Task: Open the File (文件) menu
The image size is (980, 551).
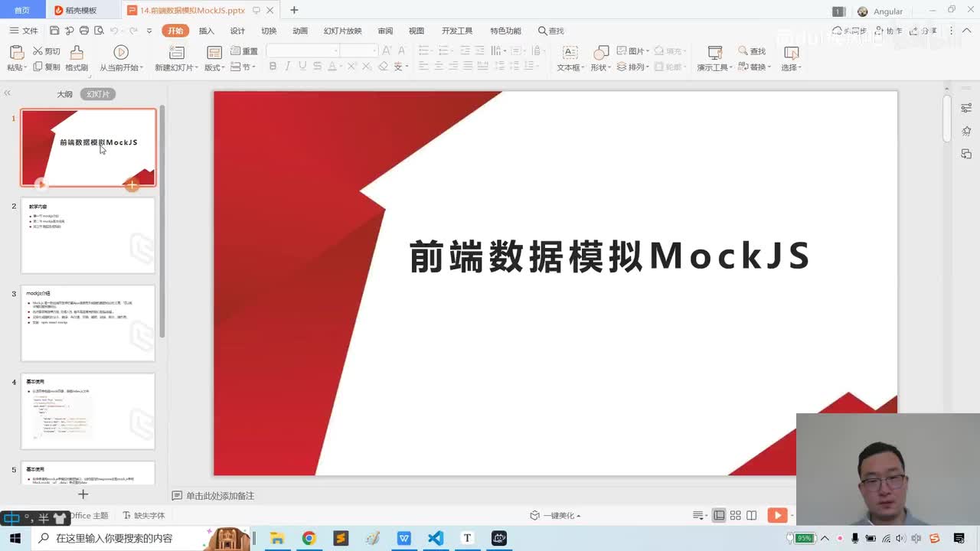Action: [24, 31]
